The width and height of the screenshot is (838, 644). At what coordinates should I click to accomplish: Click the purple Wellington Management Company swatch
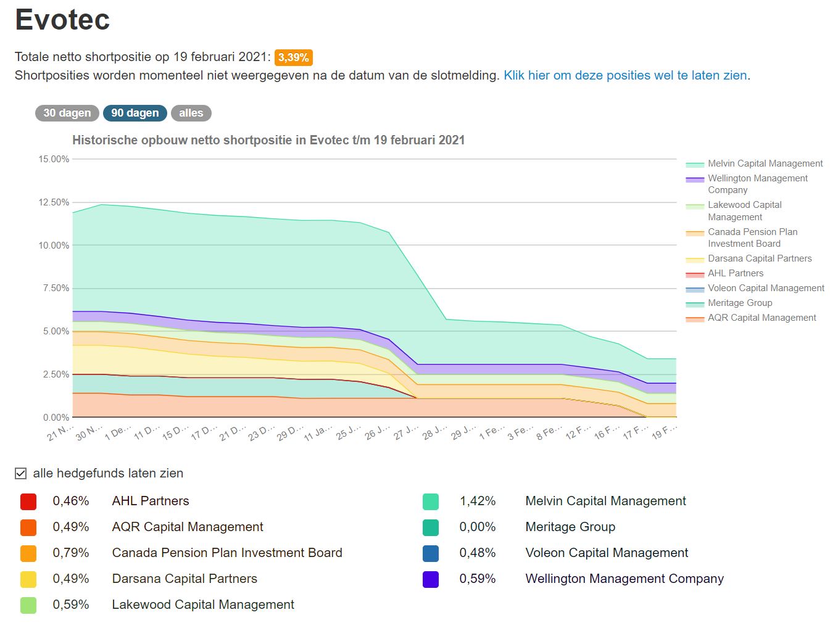431,579
